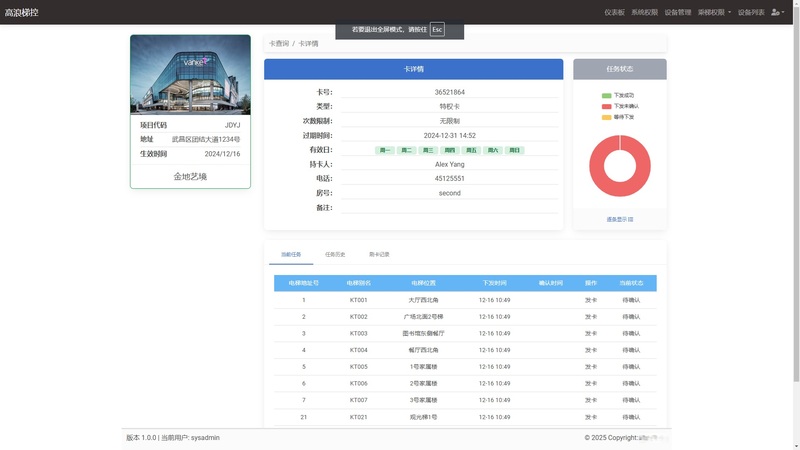This screenshot has height=450, width=800.
Task: Click the 任务状态 gray panel header
Action: click(x=619, y=69)
